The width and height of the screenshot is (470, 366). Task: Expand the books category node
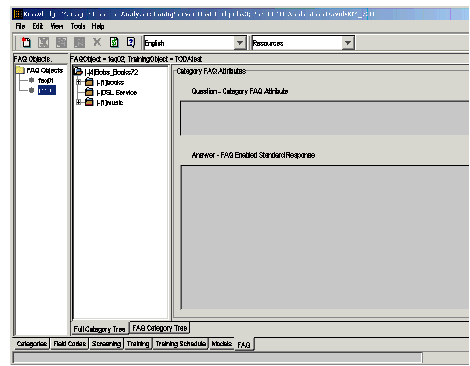coord(79,82)
